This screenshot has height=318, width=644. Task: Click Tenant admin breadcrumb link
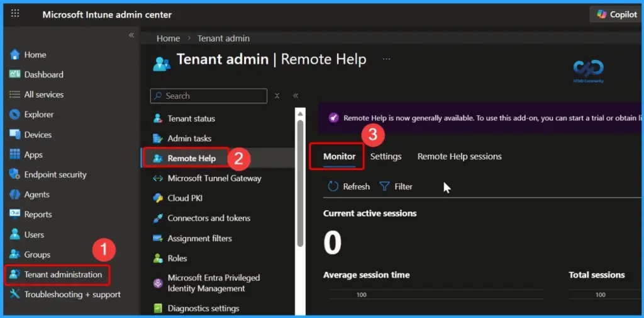[223, 38]
